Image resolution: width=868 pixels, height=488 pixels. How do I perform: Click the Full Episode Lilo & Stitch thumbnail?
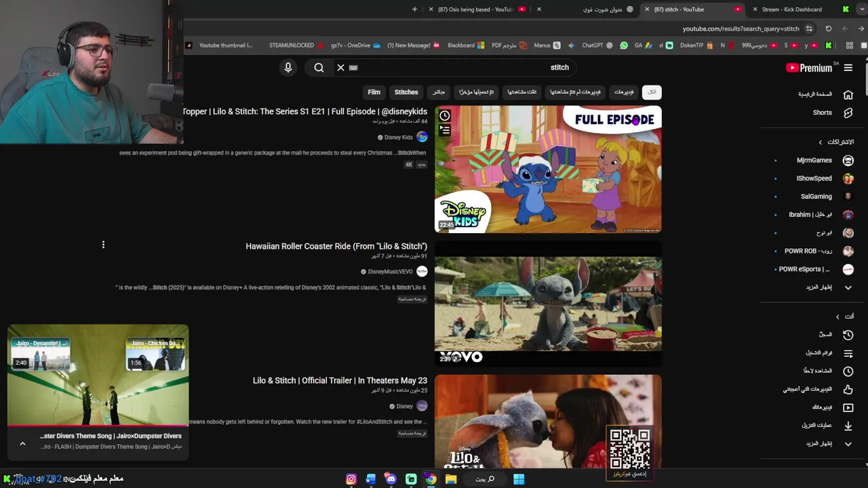click(x=548, y=169)
